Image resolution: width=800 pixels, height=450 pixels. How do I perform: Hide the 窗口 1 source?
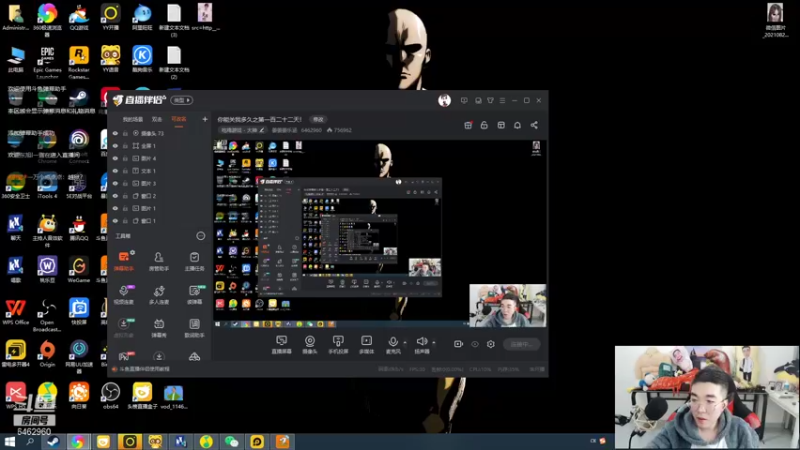[x=115, y=221]
